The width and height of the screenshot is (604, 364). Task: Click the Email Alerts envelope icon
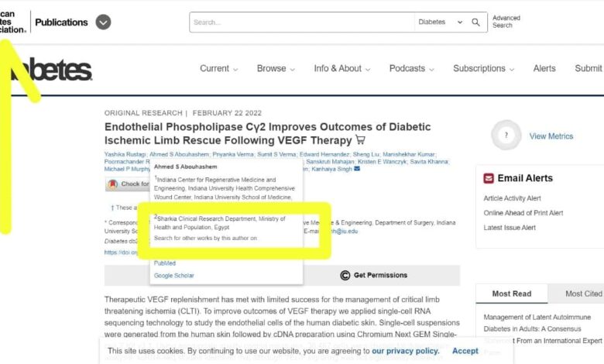coord(489,178)
